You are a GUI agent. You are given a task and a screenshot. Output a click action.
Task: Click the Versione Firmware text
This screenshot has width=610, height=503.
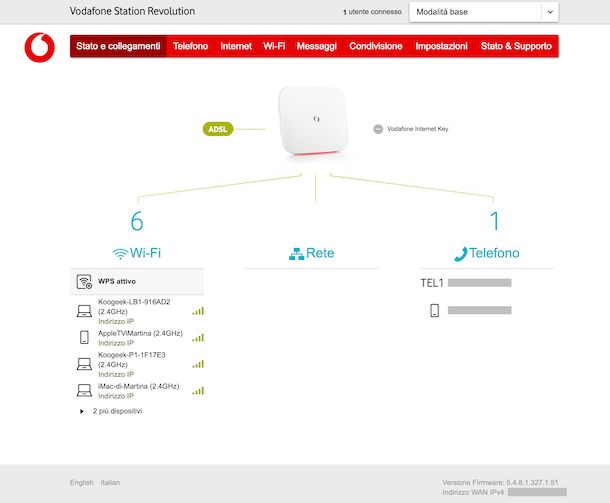coord(500,482)
